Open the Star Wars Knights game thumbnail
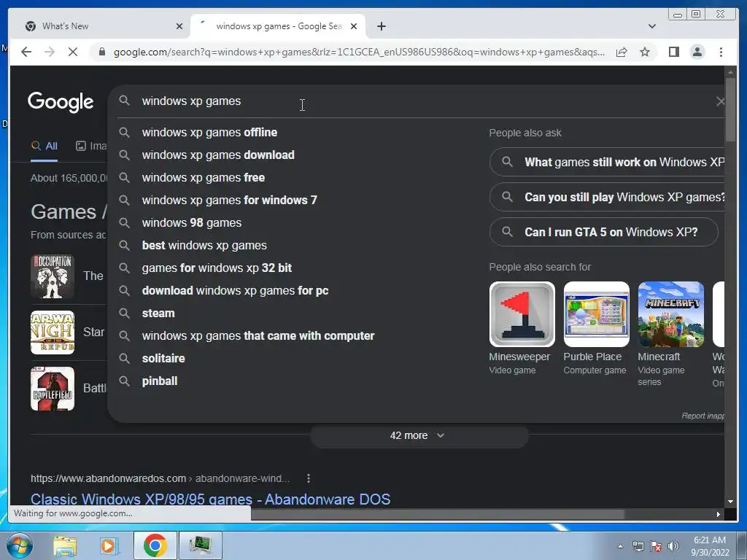The height and width of the screenshot is (560, 747). click(53, 332)
